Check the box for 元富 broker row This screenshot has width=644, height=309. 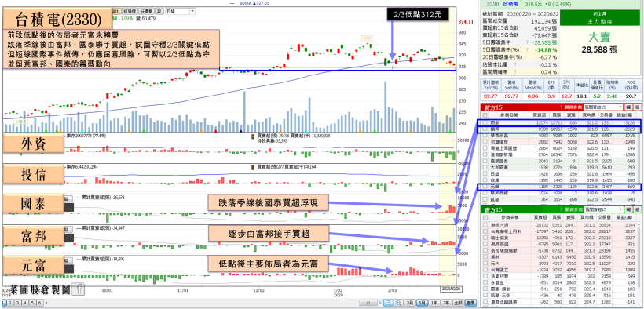(x=485, y=187)
